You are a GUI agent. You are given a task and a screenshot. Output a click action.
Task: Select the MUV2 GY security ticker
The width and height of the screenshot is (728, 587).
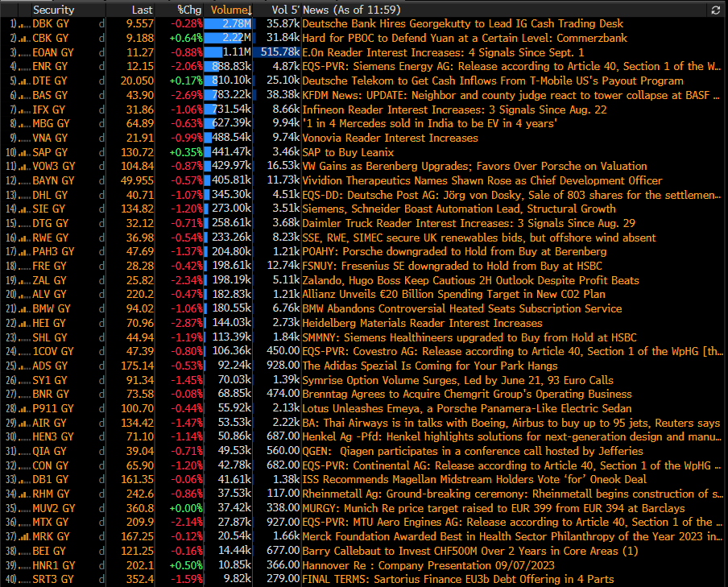(54, 509)
